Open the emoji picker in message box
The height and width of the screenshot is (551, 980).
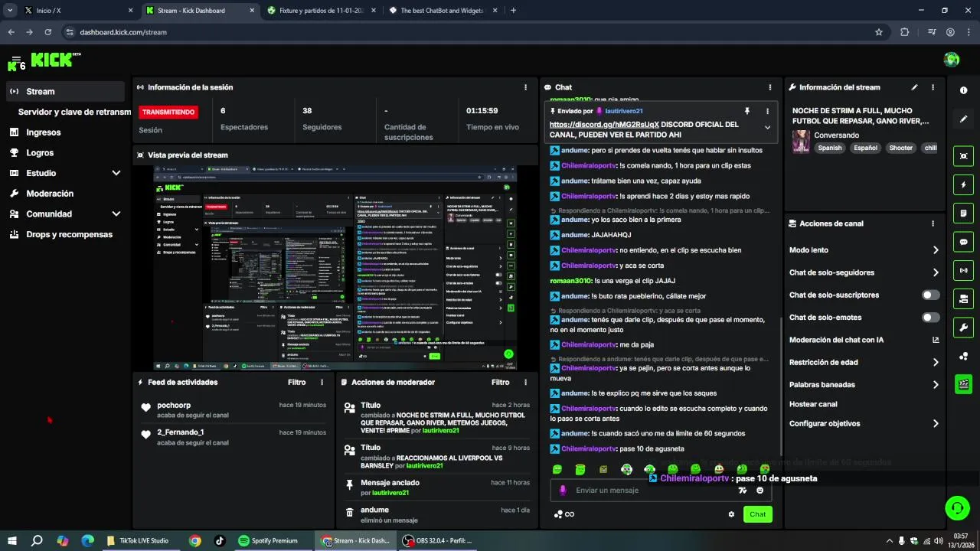[759, 491]
